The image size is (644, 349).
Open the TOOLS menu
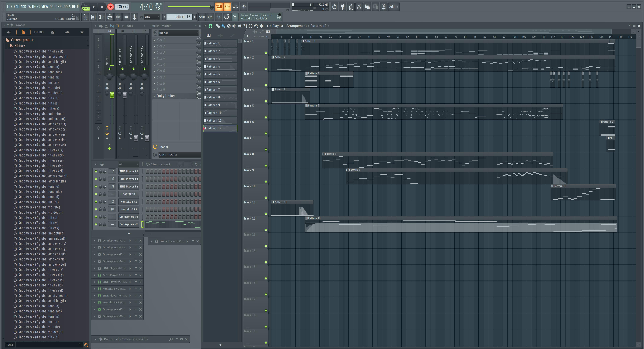coord(66,7)
